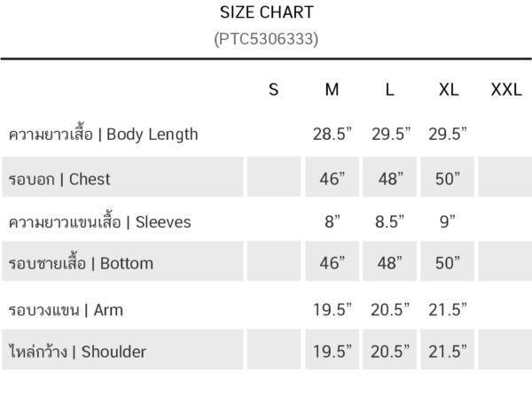This screenshot has height=395, width=532.
Task: Click the 8.5" Sleeves value for L
Action: (x=389, y=222)
